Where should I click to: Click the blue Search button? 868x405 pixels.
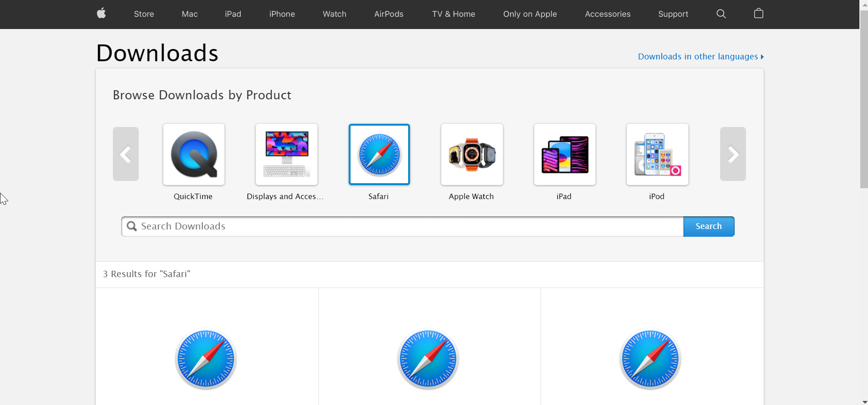click(x=709, y=226)
